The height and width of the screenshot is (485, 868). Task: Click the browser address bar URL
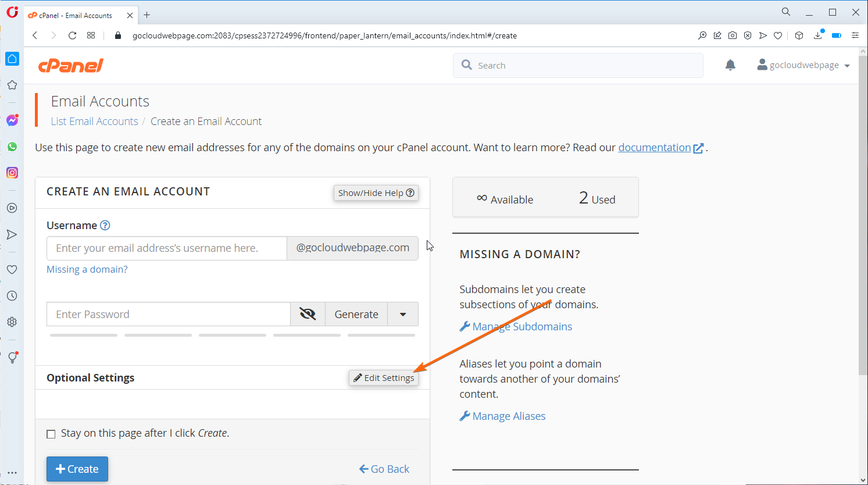[x=324, y=35]
